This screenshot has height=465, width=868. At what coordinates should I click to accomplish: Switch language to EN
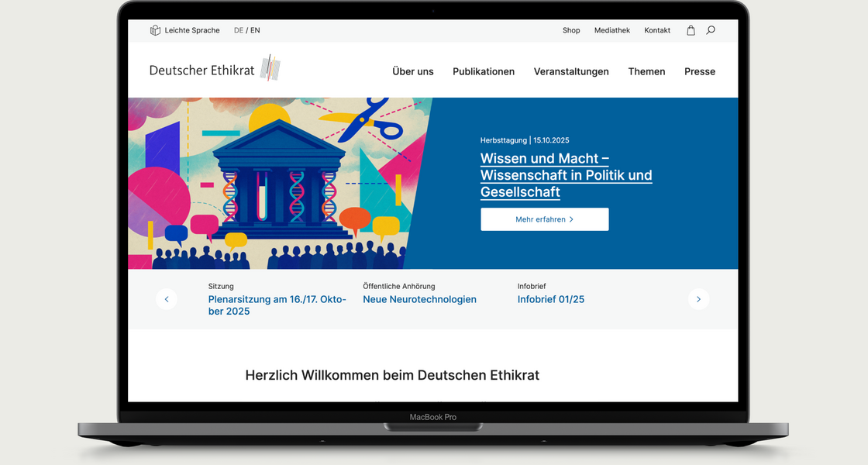point(255,30)
